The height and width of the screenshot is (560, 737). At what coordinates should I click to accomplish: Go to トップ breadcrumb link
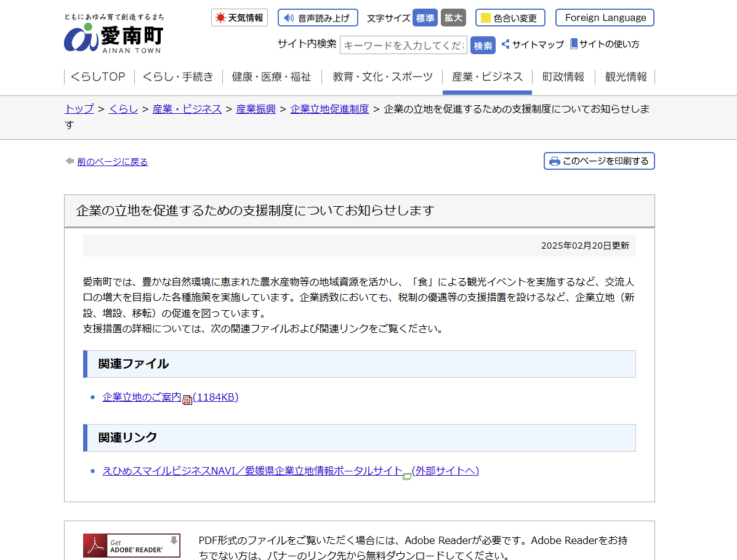click(x=79, y=109)
